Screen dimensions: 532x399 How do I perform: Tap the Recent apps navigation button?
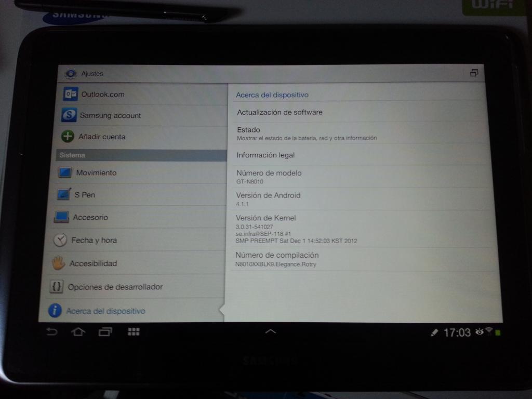tap(105, 331)
